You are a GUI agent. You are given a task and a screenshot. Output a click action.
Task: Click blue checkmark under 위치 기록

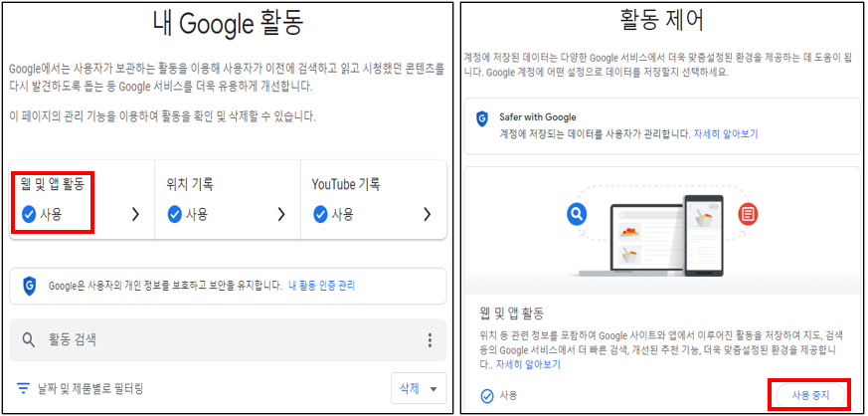click(x=175, y=214)
